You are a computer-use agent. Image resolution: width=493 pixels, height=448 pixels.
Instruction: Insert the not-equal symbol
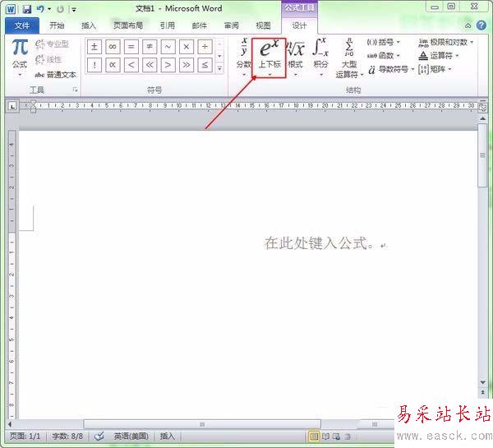(x=150, y=47)
